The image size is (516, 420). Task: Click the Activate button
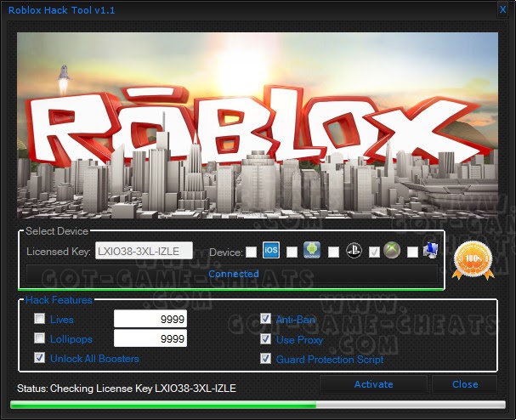tap(373, 384)
